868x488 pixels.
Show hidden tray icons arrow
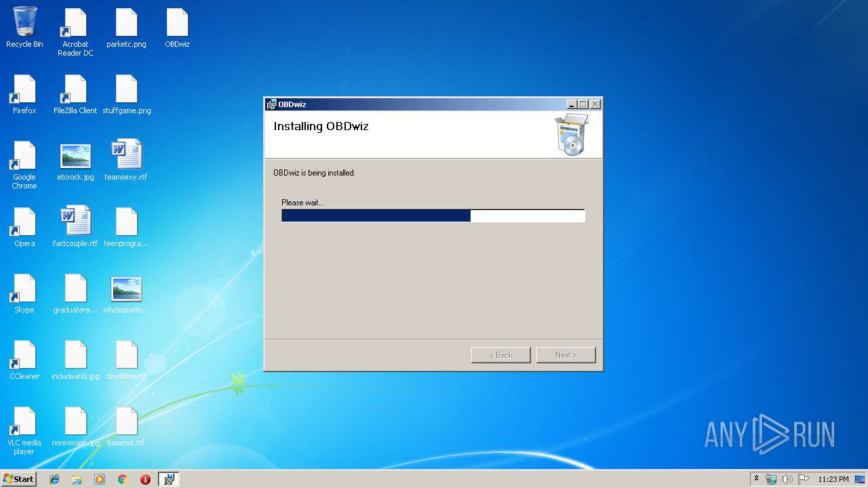tap(756, 479)
